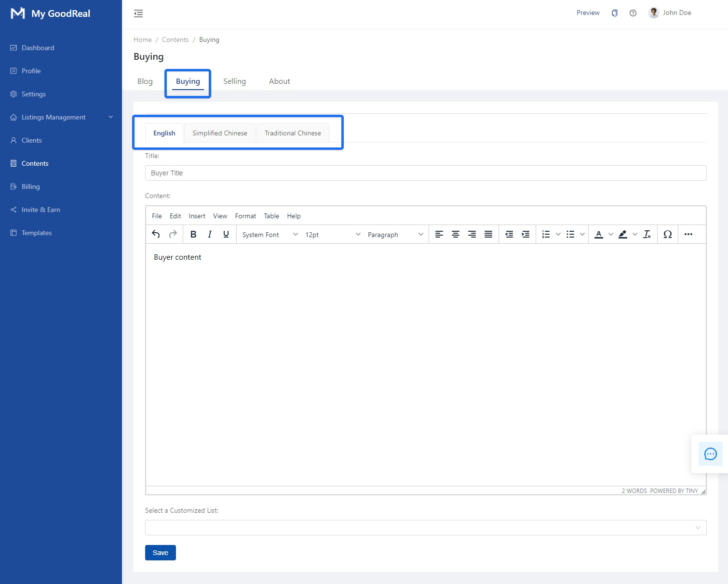Clear formatting from selected text

647,234
